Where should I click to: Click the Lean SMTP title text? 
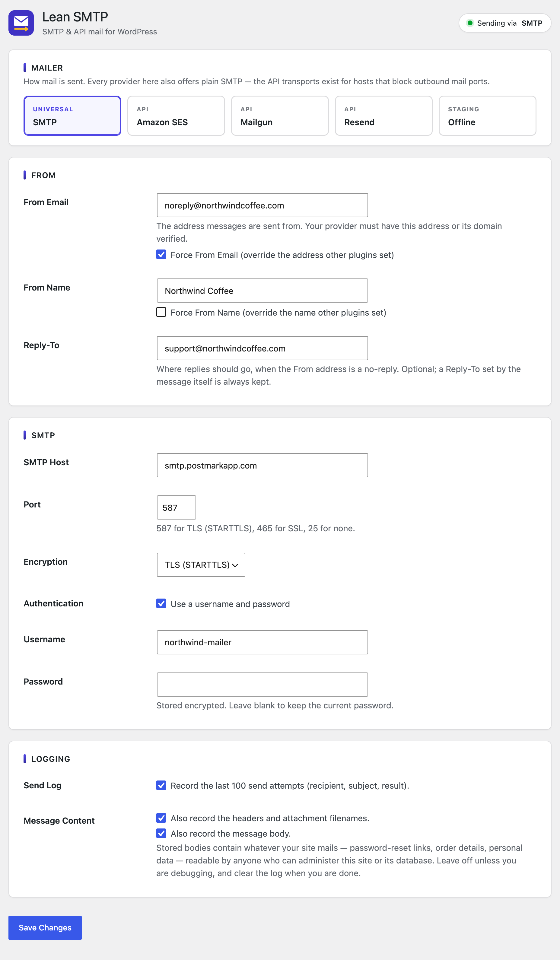coord(75,17)
